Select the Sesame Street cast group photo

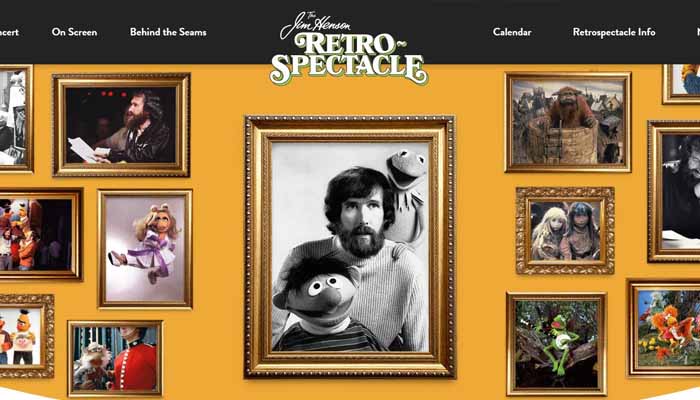coord(40,234)
